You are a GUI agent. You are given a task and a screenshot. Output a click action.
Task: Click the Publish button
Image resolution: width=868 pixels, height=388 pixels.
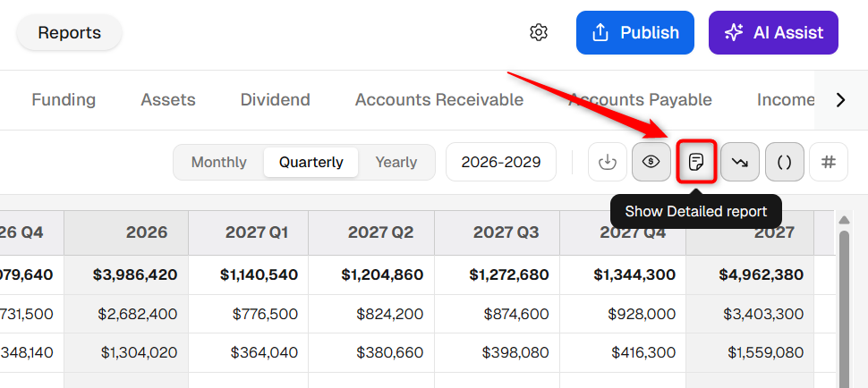tap(635, 32)
